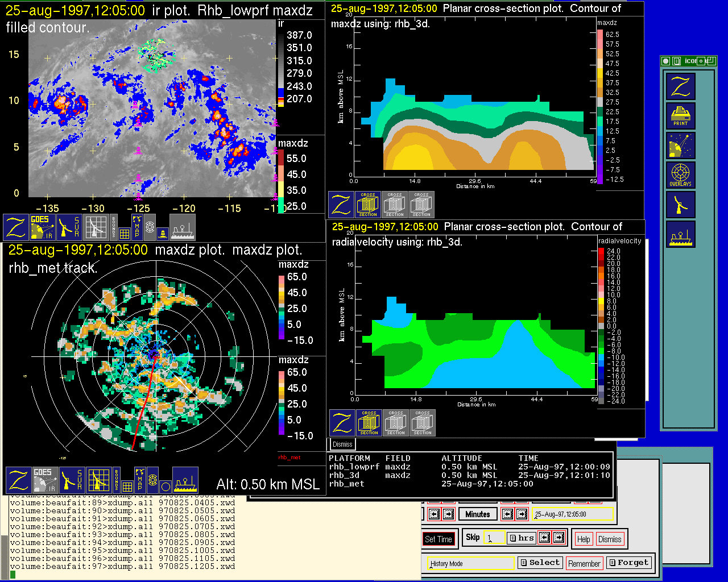
Task: Click the PRINT icon in the icon bar
Action: point(680,117)
